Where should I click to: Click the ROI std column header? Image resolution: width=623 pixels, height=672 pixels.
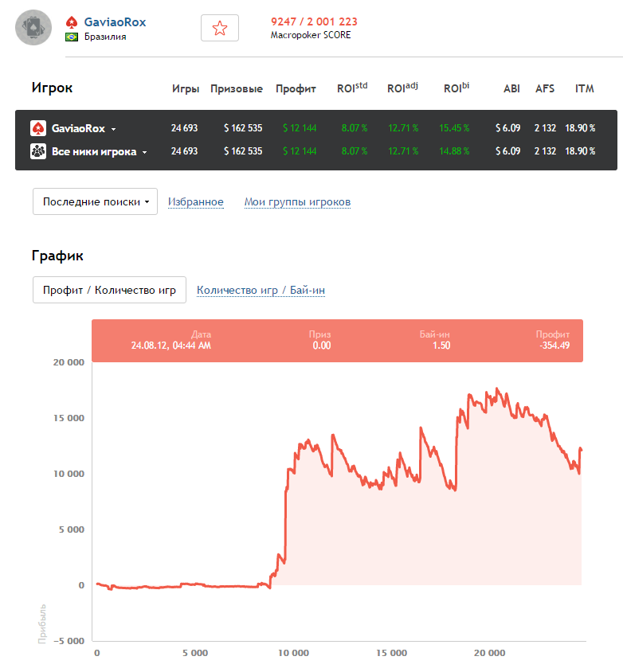point(352,88)
